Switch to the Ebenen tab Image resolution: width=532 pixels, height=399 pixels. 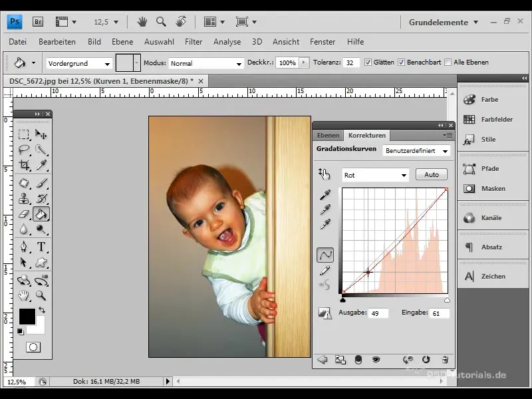(328, 136)
